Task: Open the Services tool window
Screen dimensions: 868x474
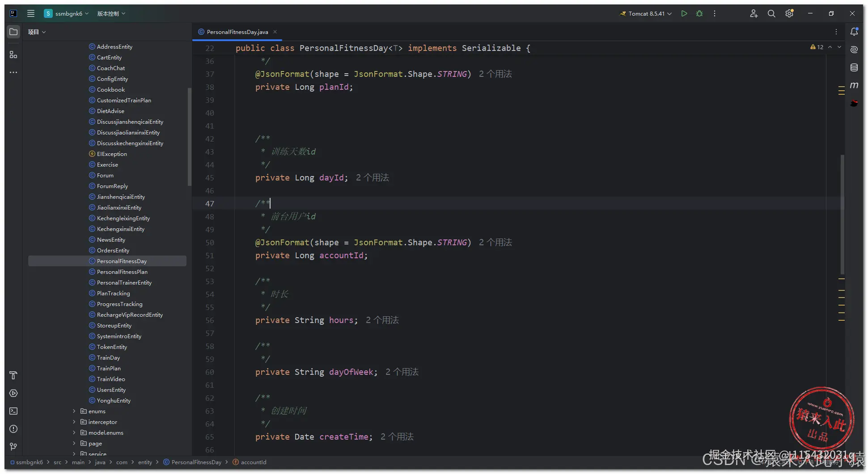Action: click(13, 393)
